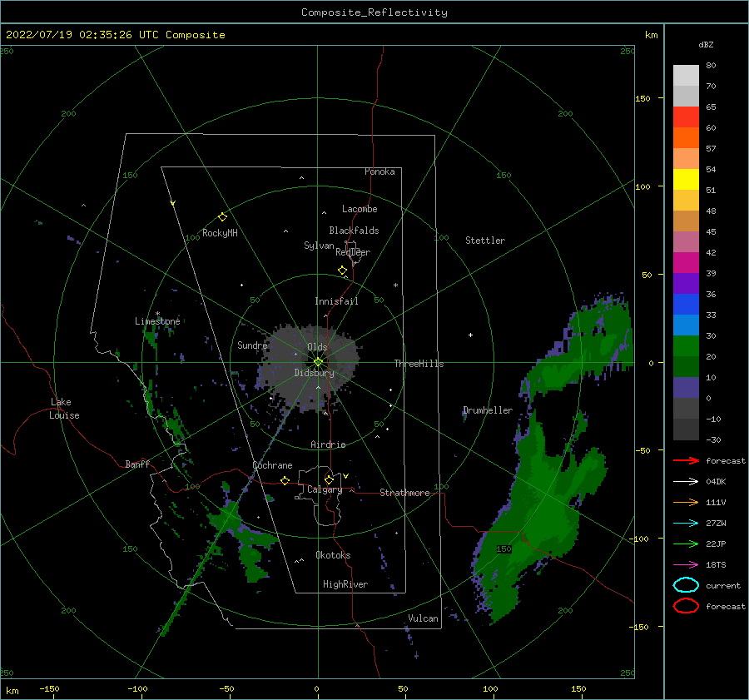Image resolution: width=749 pixels, height=700 pixels.
Task: Pick the dark green 10-20 dBZ swatch
Action: 686,367
